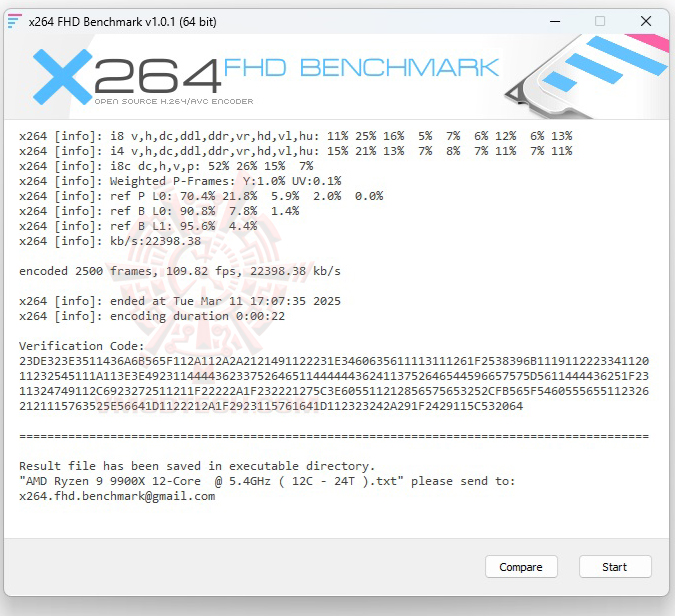
Task: Click the Compare button
Action: point(521,566)
